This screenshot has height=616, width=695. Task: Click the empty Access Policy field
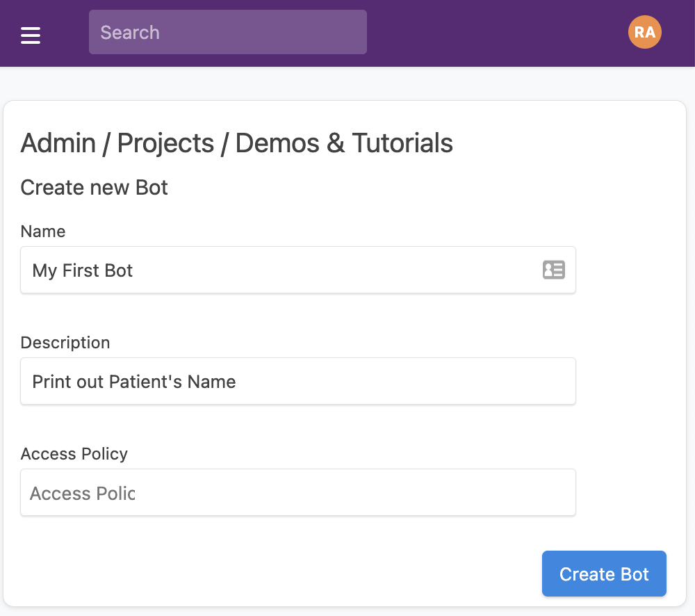click(x=297, y=492)
